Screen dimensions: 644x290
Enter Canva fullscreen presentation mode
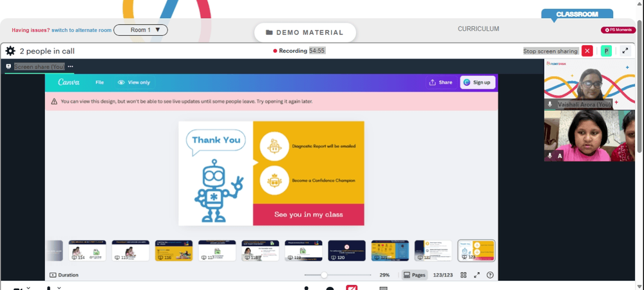[x=477, y=275]
